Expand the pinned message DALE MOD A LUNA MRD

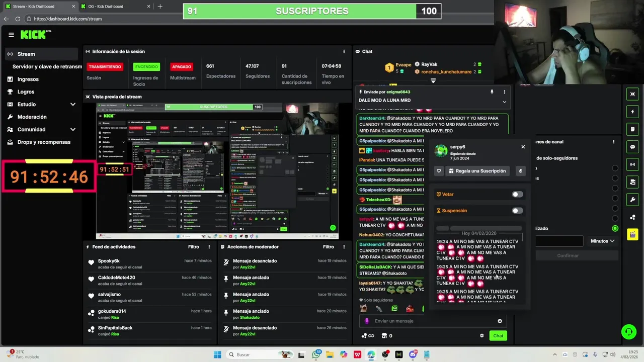click(504, 102)
